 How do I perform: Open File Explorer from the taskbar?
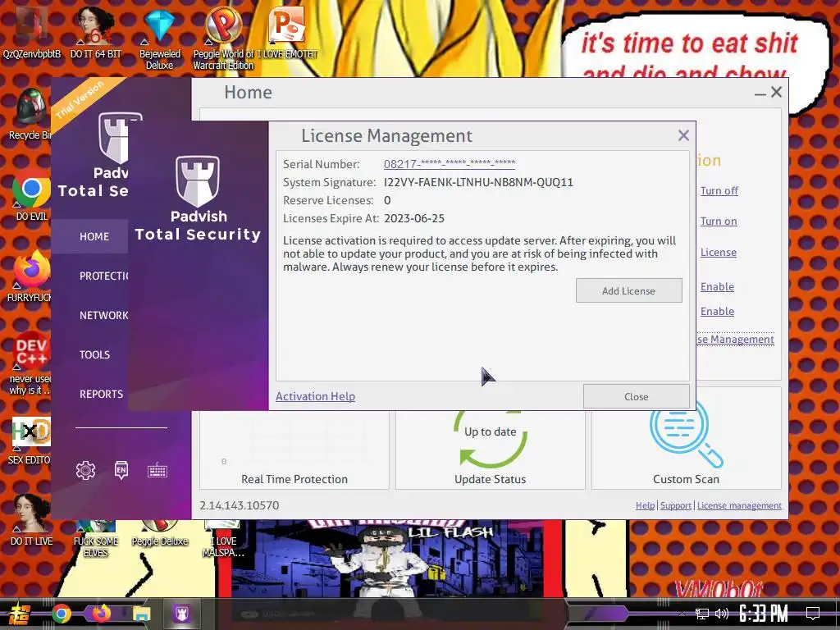[141, 614]
